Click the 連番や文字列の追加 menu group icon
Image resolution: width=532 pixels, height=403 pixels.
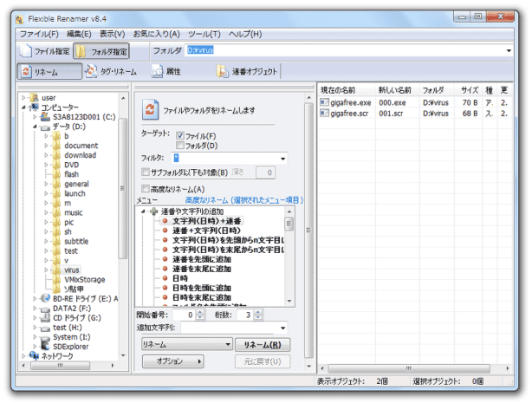153,211
